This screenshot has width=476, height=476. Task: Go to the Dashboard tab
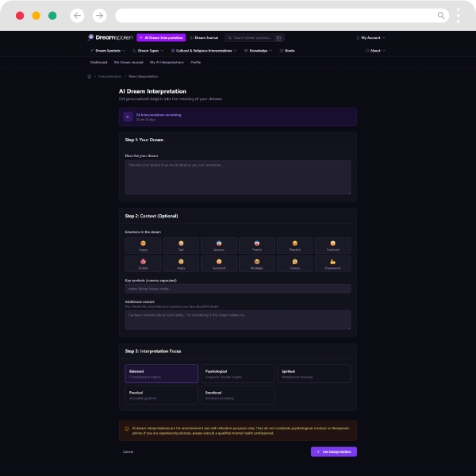[x=98, y=62]
